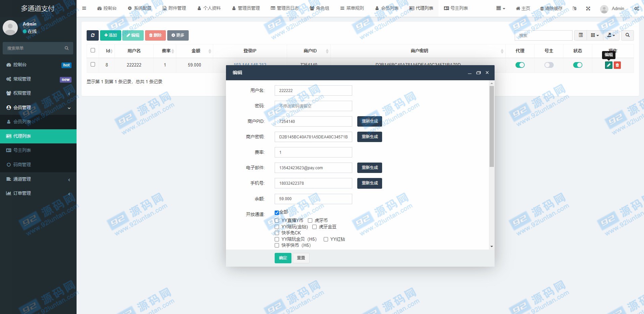This screenshot has width=644, height=314.
Task: Toggle the 代理 switch for user 222222
Action: [520, 65]
